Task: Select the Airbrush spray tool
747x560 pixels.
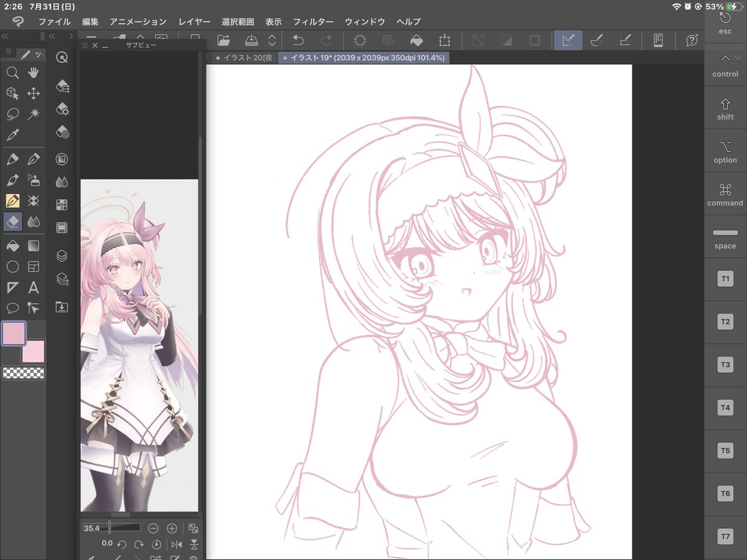Action: tap(34, 180)
